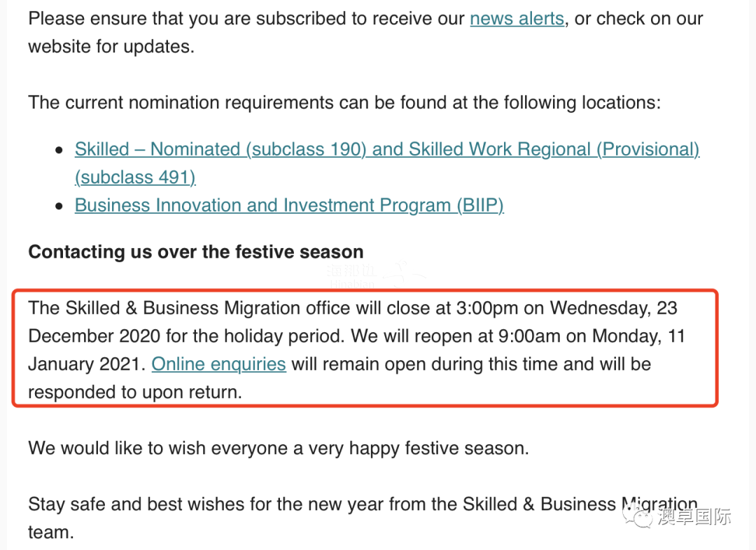Click the bullet before Skilled – Nominated

coord(60,150)
